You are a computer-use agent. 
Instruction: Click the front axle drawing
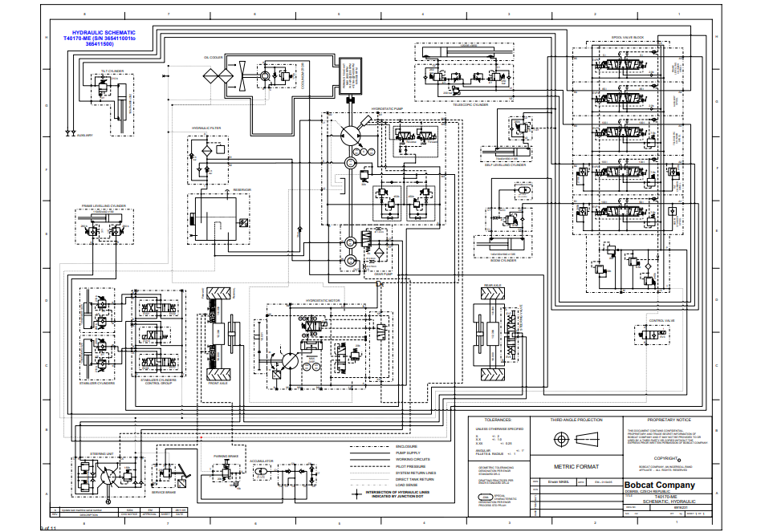click(219, 341)
